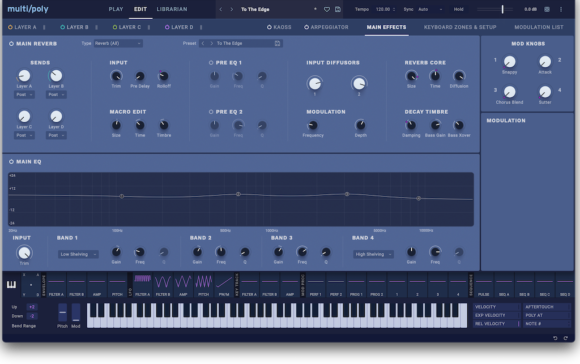Open Band 4 High Shelving dropdown
This screenshot has height=364, width=580.
(x=373, y=254)
